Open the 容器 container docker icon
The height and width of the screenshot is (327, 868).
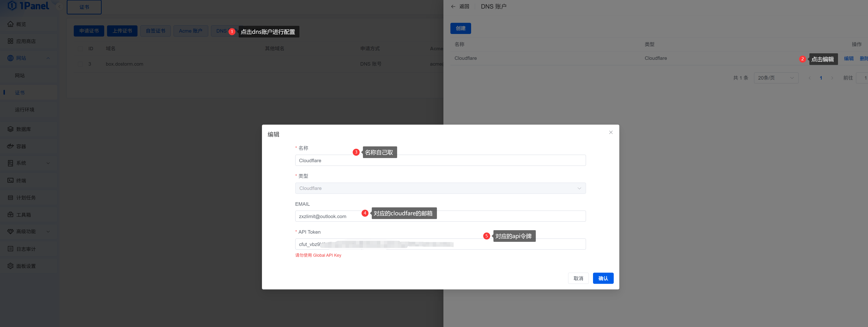[x=10, y=146]
